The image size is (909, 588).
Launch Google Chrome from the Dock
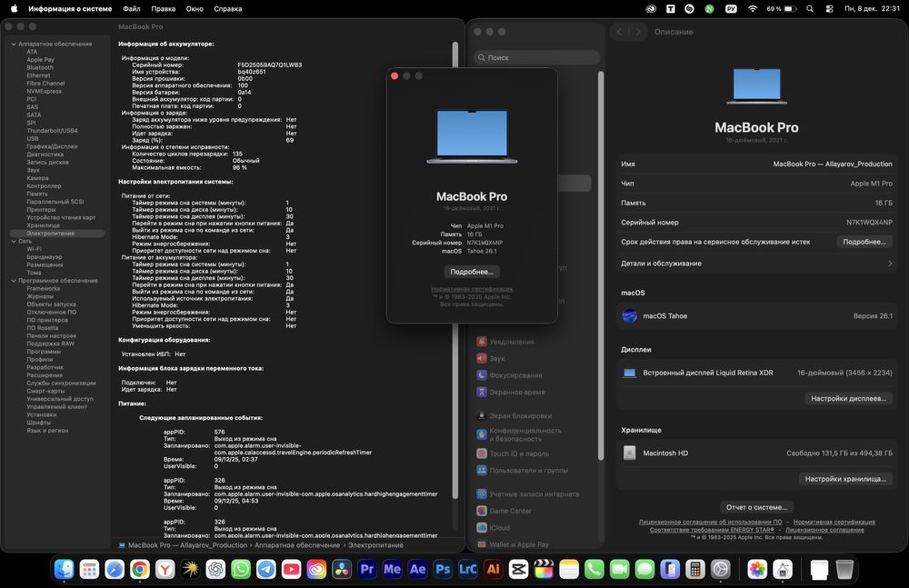(x=140, y=570)
